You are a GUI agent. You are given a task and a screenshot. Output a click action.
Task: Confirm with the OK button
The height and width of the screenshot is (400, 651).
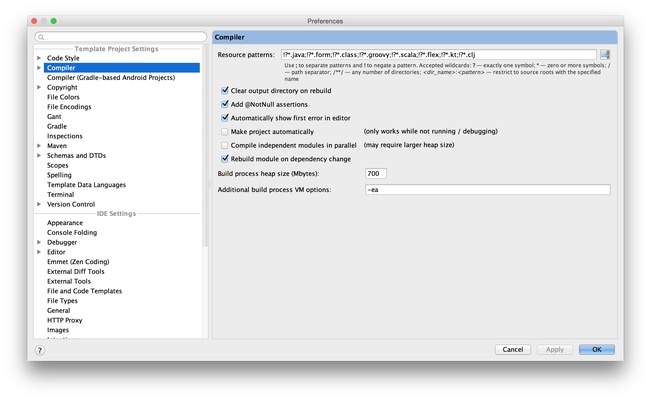click(x=597, y=349)
